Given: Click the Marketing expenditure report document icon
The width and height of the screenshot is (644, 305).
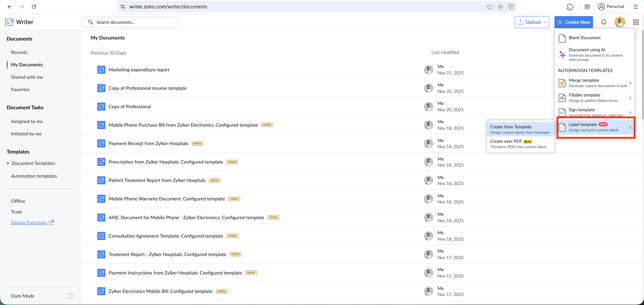Looking at the screenshot, I should tap(101, 70).
